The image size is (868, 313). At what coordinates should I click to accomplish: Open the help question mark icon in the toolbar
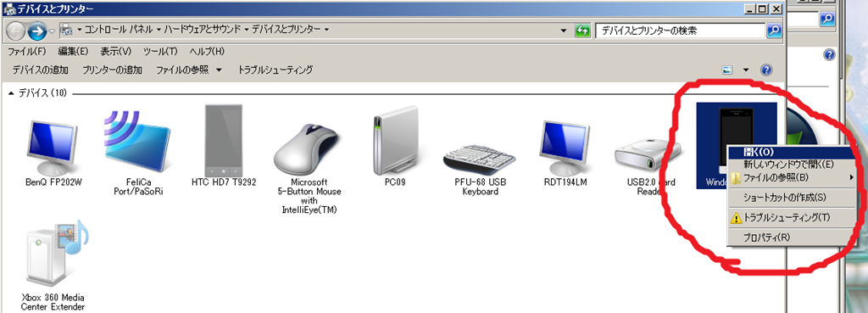(765, 70)
